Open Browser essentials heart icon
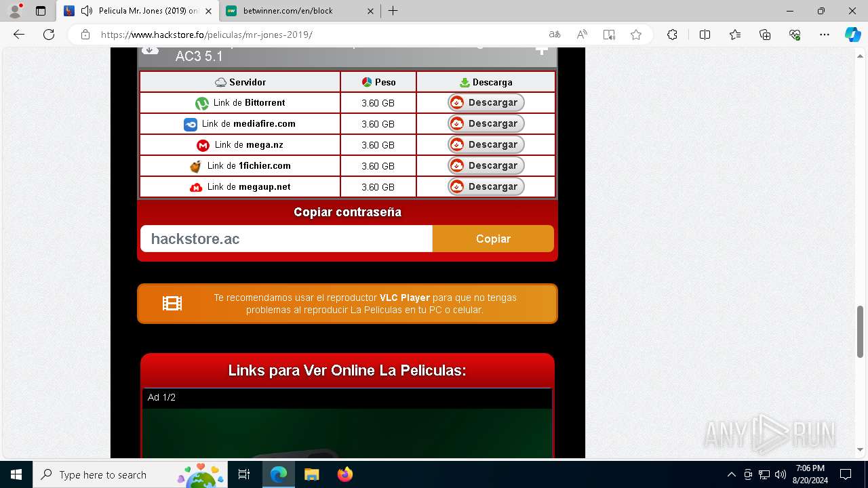Screen dimensions: 868x488 (795, 35)
